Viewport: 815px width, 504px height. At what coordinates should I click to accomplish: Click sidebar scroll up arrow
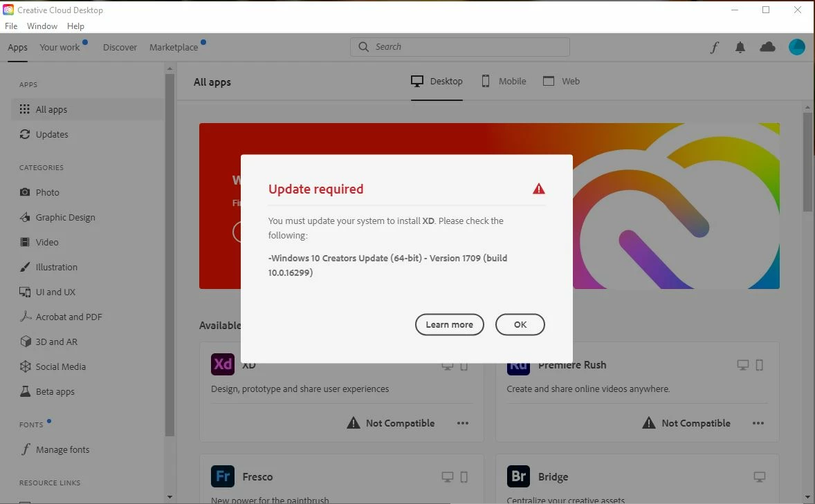coord(170,68)
